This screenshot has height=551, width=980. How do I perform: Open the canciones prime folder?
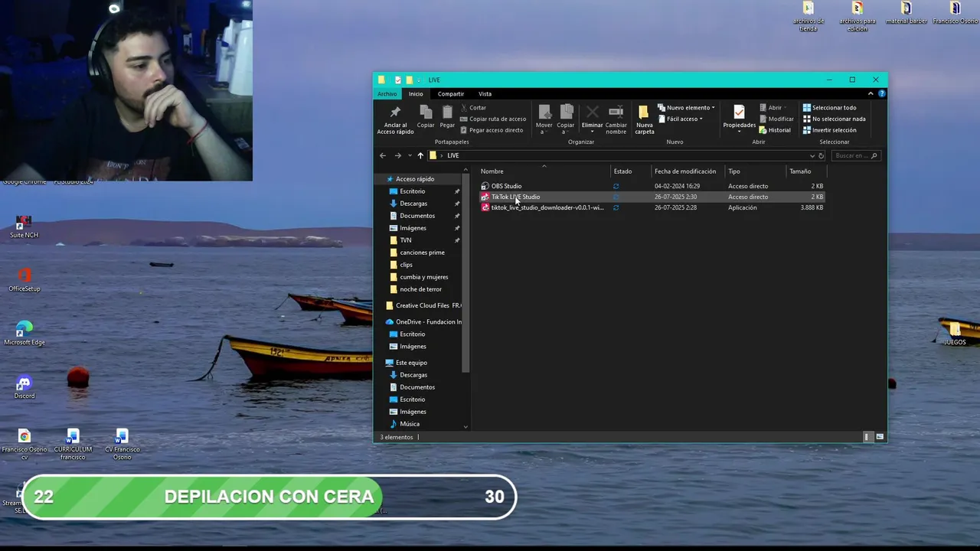(422, 253)
